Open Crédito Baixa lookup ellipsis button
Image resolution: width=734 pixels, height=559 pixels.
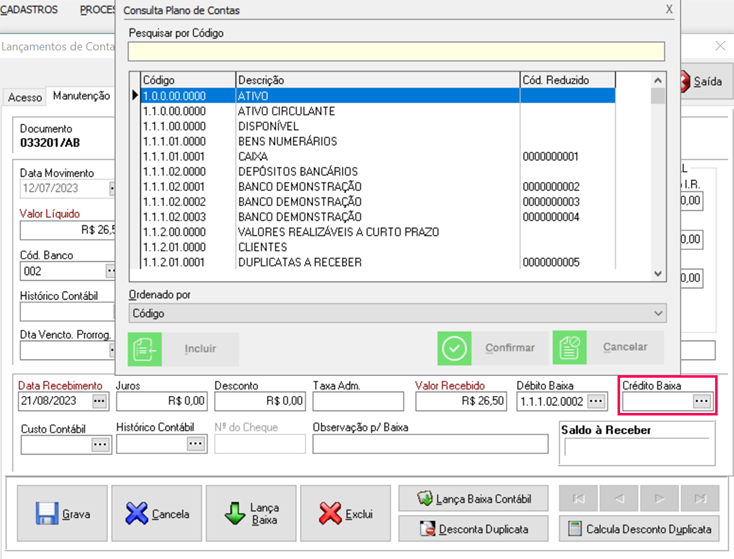(701, 401)
